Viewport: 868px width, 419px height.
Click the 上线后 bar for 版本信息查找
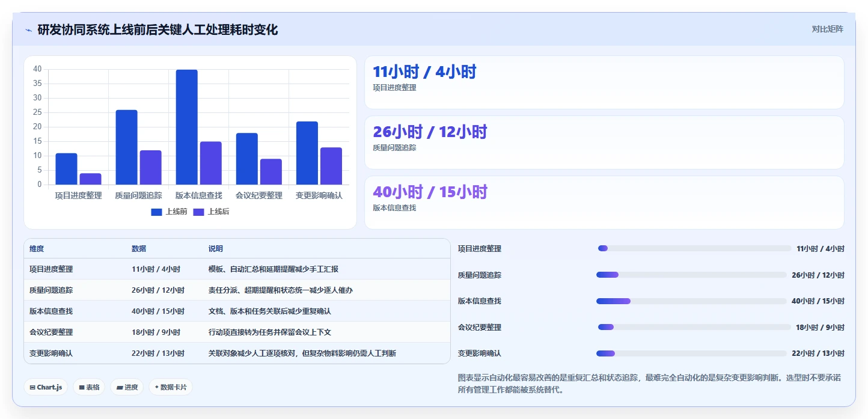210,163
